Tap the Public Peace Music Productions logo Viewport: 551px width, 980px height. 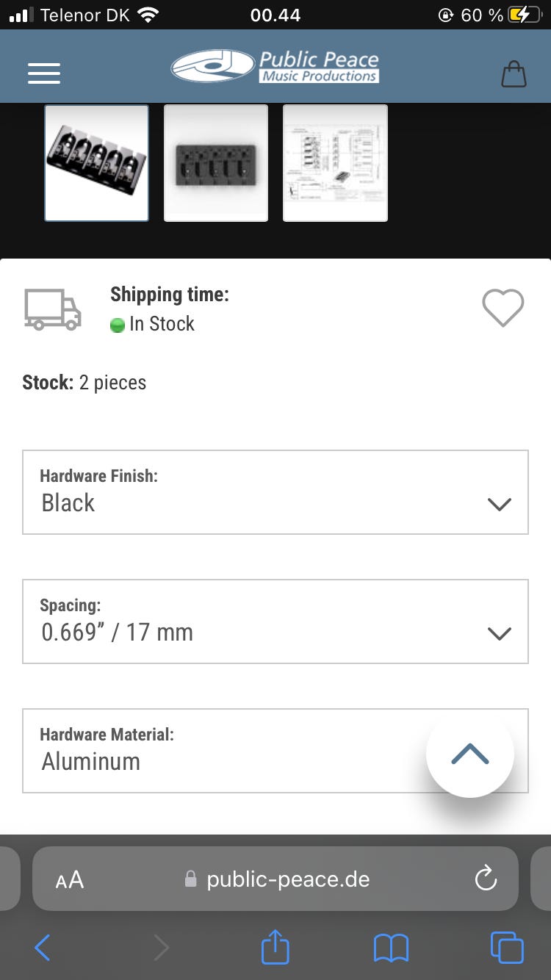275,67
